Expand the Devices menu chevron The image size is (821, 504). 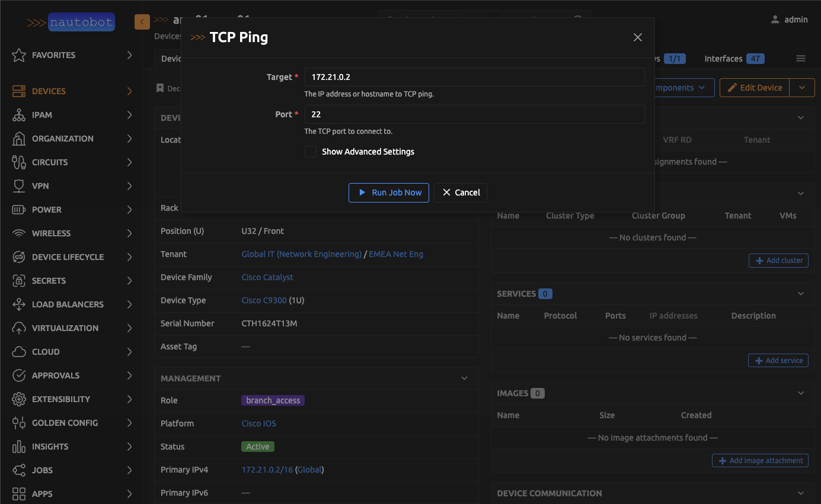[x=129, y=91]
